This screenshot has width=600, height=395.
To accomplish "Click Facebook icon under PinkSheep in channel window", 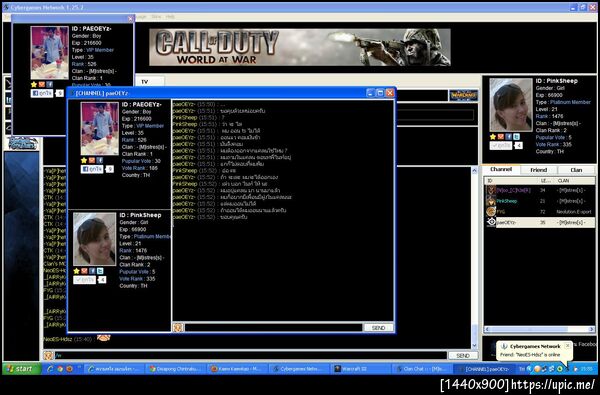I will (x=92, y=271).
